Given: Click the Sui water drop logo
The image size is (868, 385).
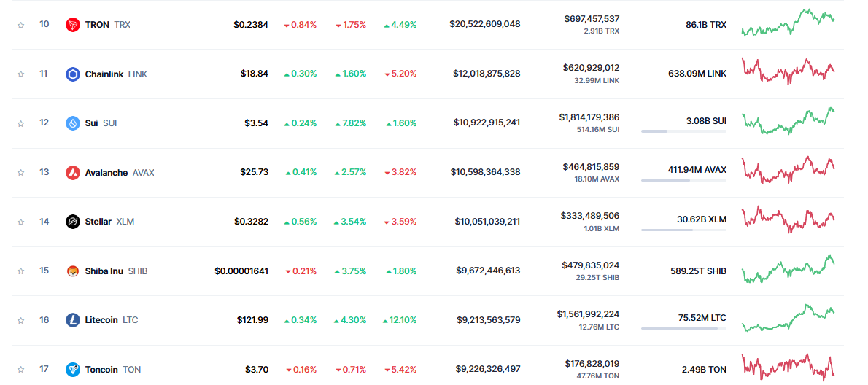Looking at the screenshot, I should coord(73,123).
